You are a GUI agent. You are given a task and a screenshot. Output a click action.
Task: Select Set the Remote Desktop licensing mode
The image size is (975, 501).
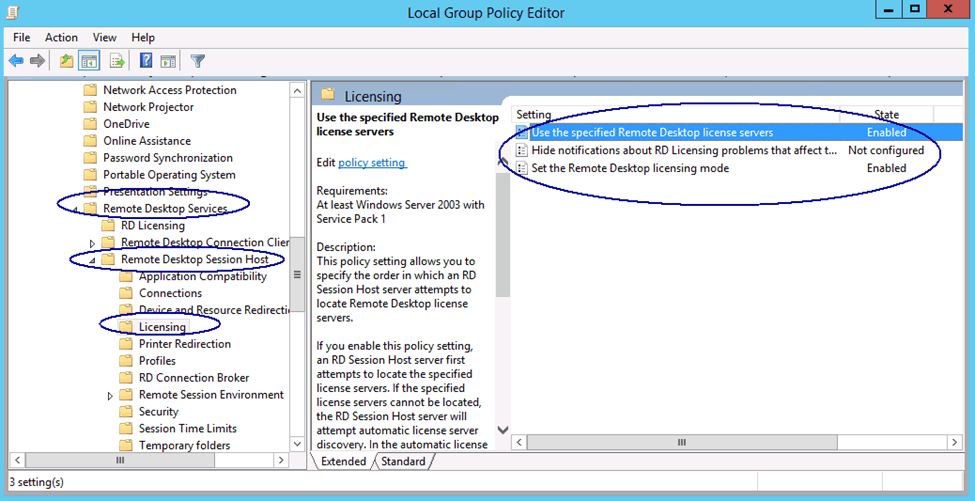[x=630, y=168]
